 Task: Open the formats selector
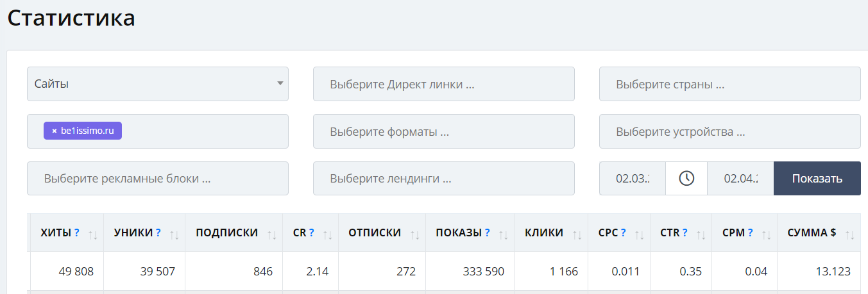(x=443, y=131)
